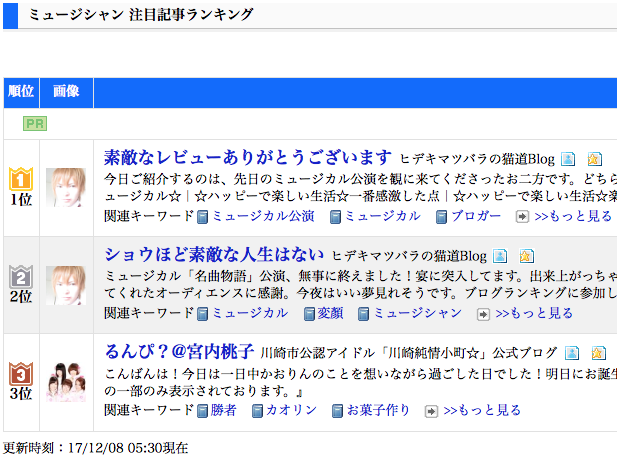Open article ショウほど素敵な人生はない
Viewport: 617px width, 464px height.
tap(214, 254)
